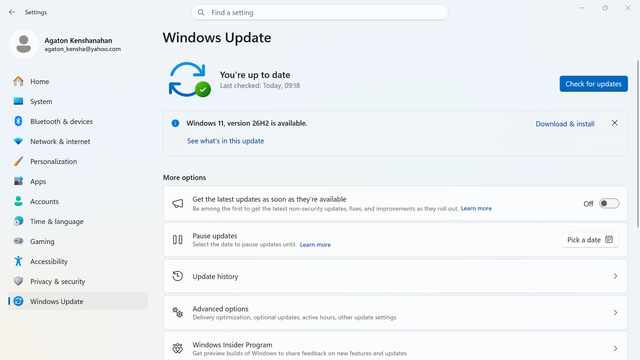Click the Privacy & security shield icon
Screen dimensions: 640x360
tap(18, 281)
